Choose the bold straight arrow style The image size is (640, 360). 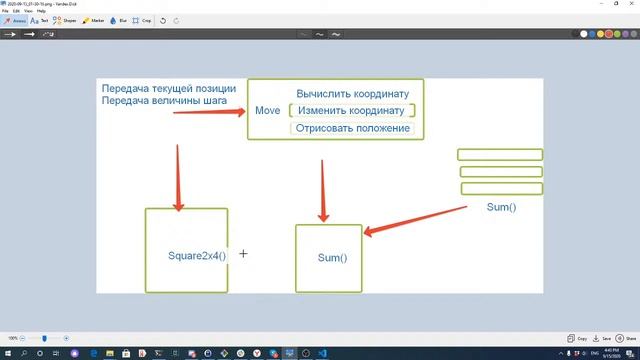(x=29, y=34)
